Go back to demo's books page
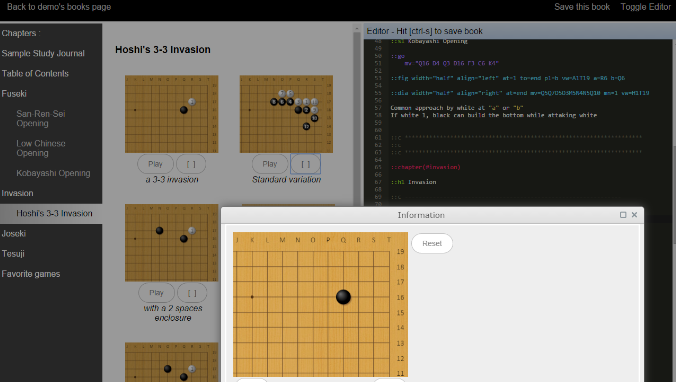 (59, 7)
